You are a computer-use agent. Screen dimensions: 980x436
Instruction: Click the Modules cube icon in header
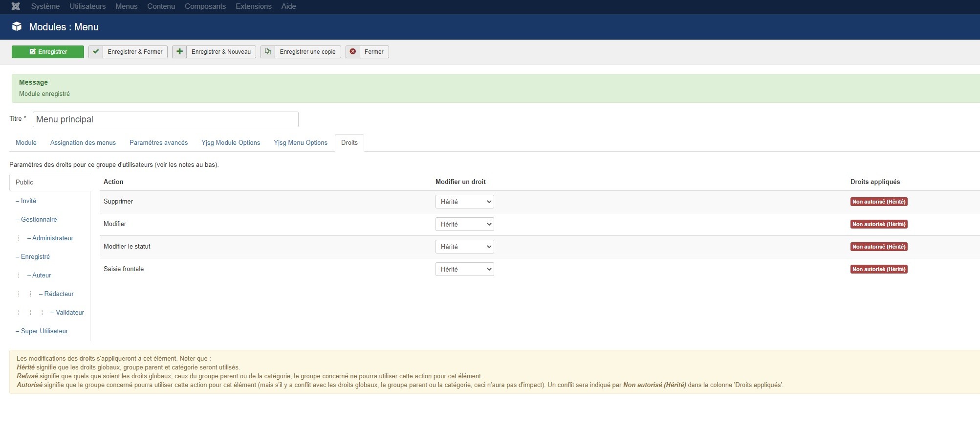coord(17,26)
